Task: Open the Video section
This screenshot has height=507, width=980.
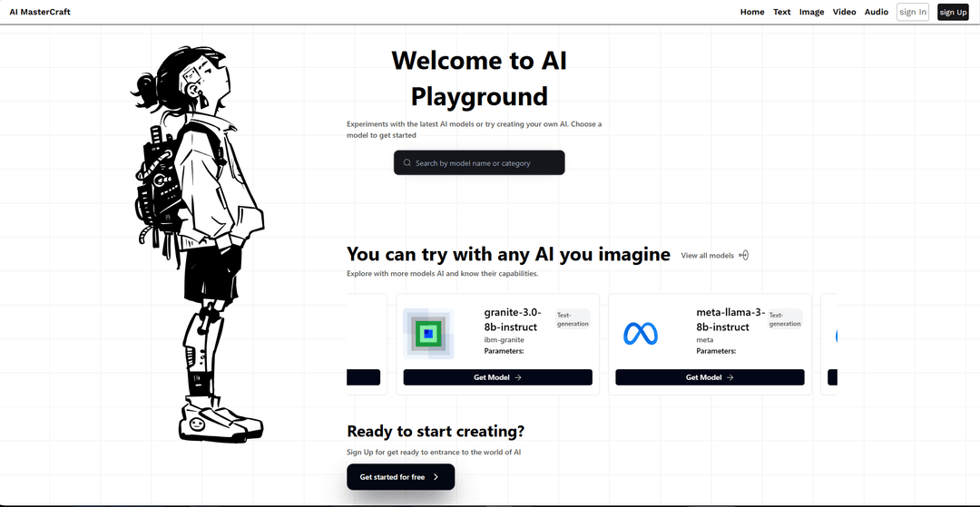Action: click(844, 12)
